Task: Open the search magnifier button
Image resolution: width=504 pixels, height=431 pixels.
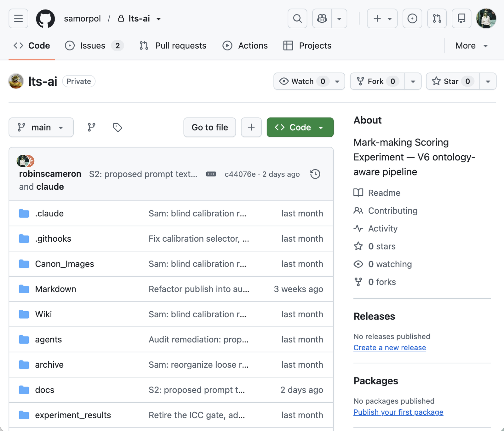Action: [x=297, y=19]
